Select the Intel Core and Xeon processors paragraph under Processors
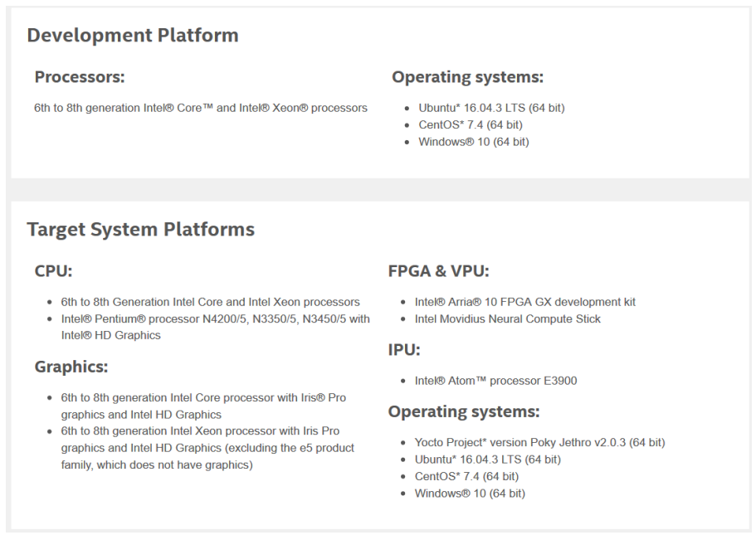Screen dimensions: 756x535 (x=201, y=108)
